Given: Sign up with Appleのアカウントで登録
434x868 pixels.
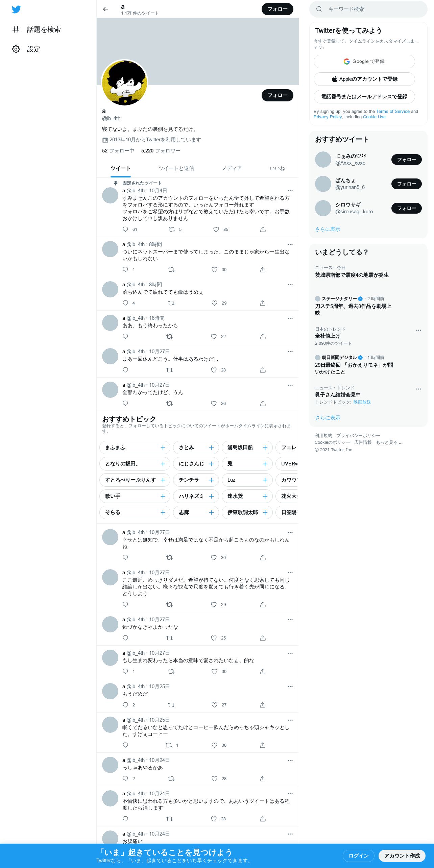Looking at the screenshot, I should click(364, 79).
